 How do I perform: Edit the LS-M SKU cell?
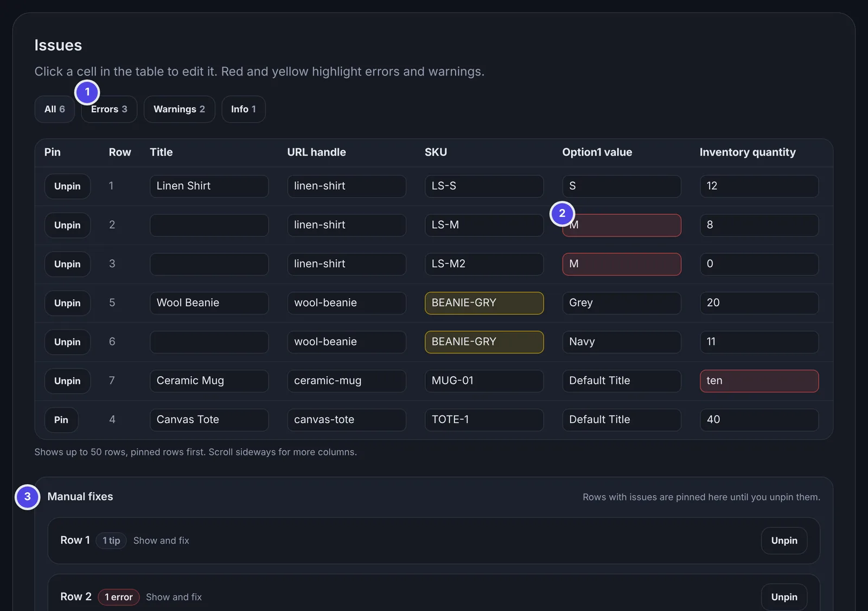coord(484,225)
